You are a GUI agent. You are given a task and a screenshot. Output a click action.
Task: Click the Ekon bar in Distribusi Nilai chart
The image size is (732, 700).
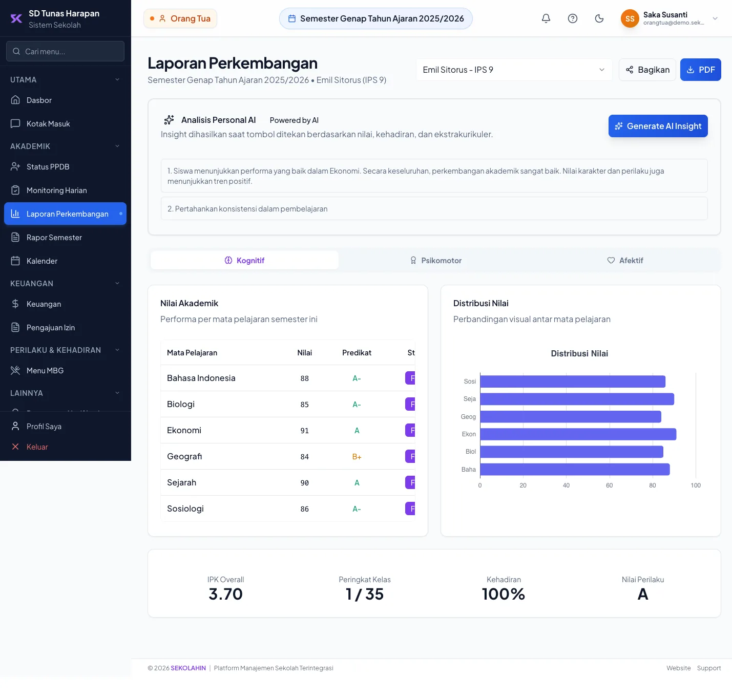[578, 434]
